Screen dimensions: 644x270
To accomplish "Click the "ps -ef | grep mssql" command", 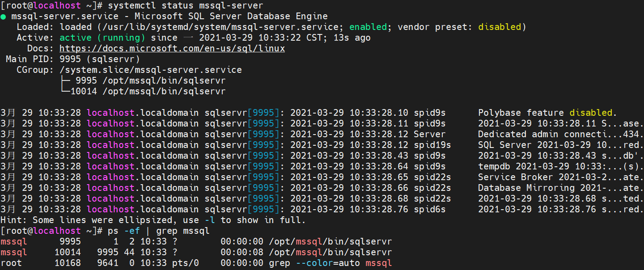I will (x=159, y=231).
